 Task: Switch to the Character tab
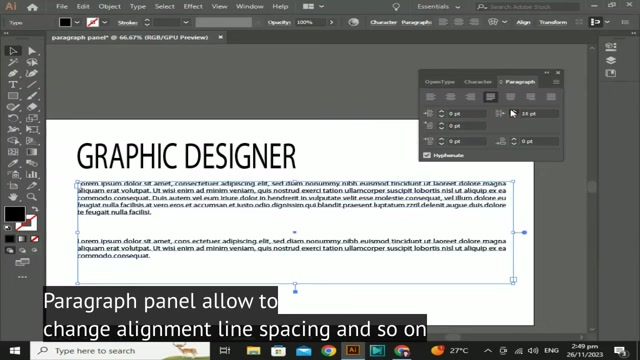coord(478,82)
